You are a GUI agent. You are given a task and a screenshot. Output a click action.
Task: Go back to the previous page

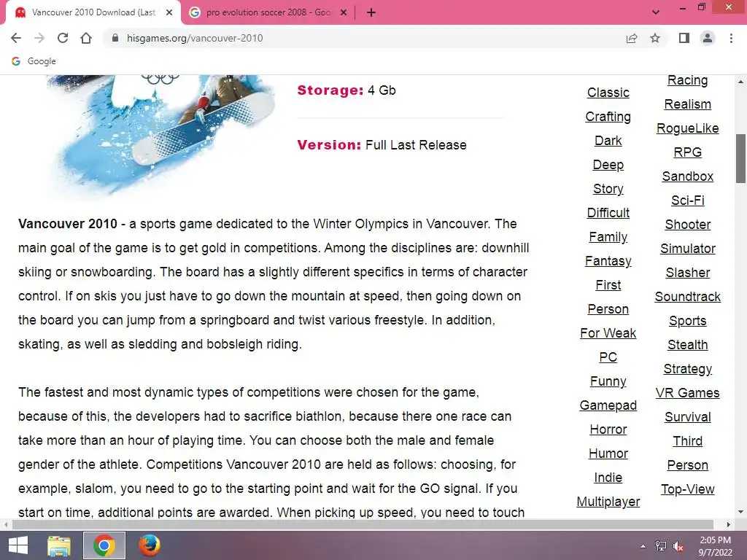[16, 38]
